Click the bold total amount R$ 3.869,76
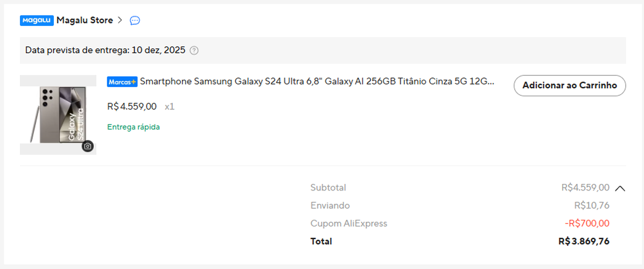 (584, 242)
